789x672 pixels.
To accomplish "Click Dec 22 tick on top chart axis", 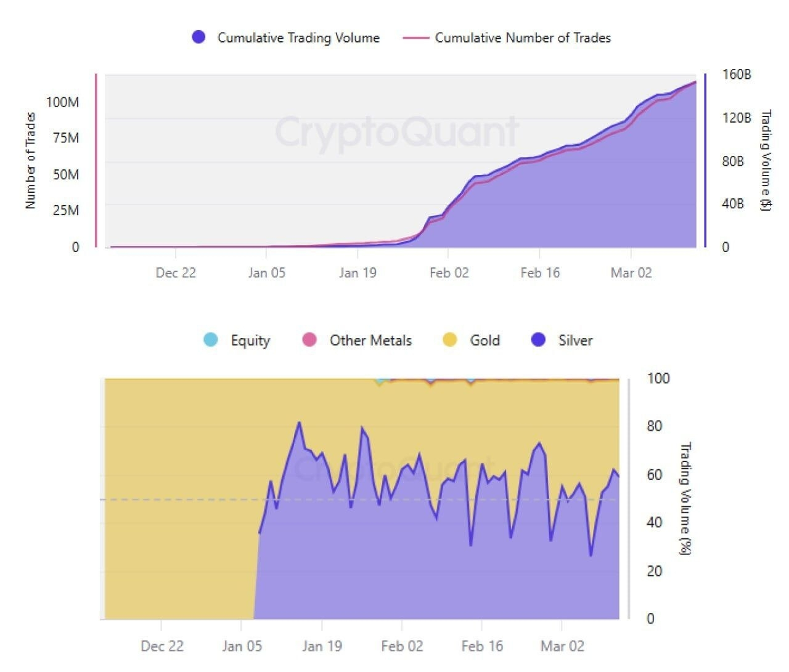I will coord(176,272).
